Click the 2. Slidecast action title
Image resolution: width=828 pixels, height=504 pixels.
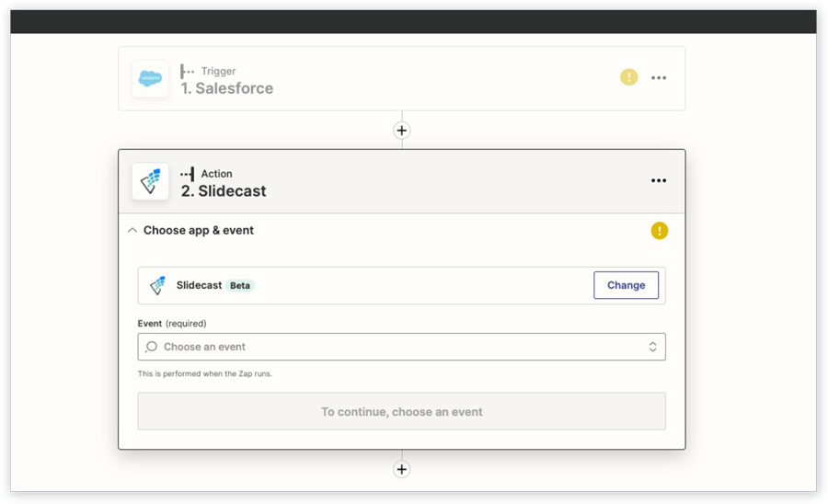[x=224, y=191]
